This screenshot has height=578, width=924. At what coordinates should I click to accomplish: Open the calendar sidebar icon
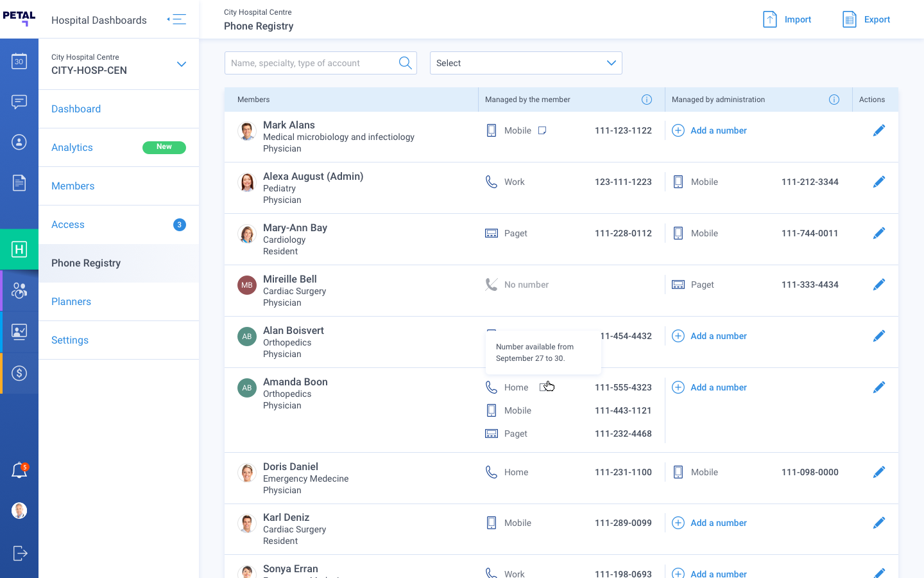tap(19, 60)
